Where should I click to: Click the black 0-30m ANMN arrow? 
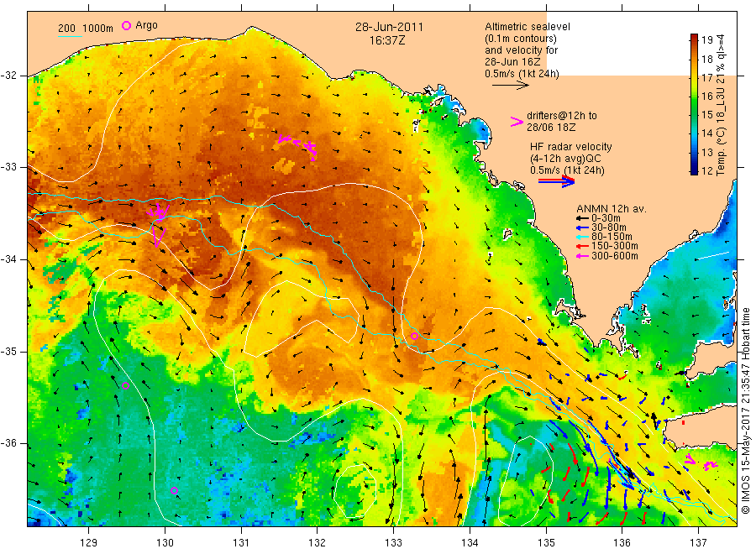pyautogui.click(x=582, y=218)
